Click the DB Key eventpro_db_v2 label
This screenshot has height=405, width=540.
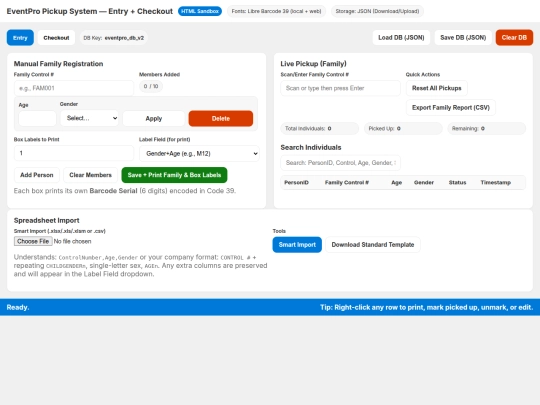pos(113,38)
